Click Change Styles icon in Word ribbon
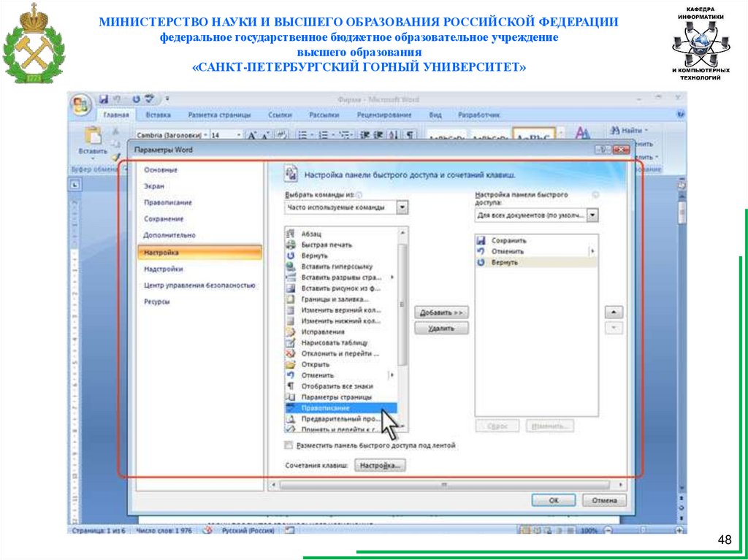Viewport: 748px width, 560px height. [581, 133]
